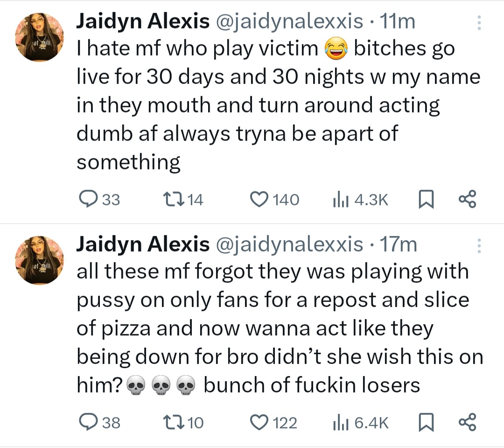
Task: Open the 17m timestamp of second tweet
Action: point(399,244)
